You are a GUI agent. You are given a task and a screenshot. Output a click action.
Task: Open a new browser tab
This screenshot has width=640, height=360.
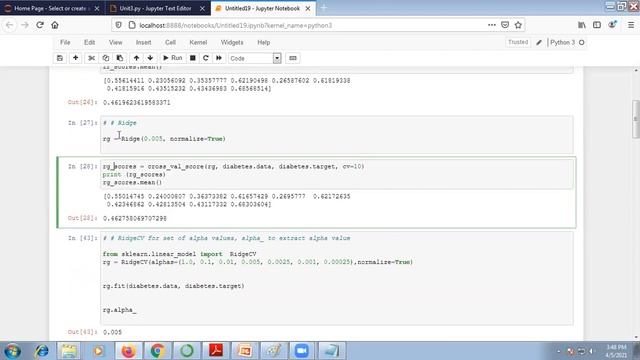pos(324,8)
